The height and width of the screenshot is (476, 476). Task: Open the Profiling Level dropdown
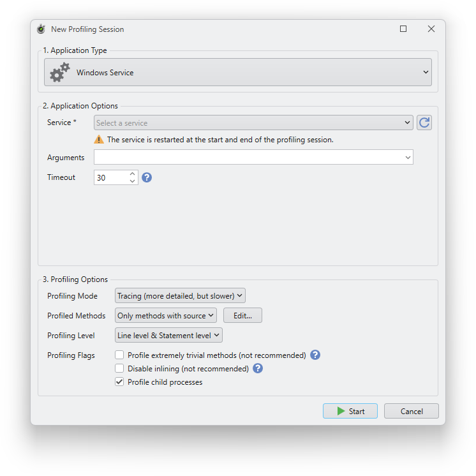pos(168,335)
